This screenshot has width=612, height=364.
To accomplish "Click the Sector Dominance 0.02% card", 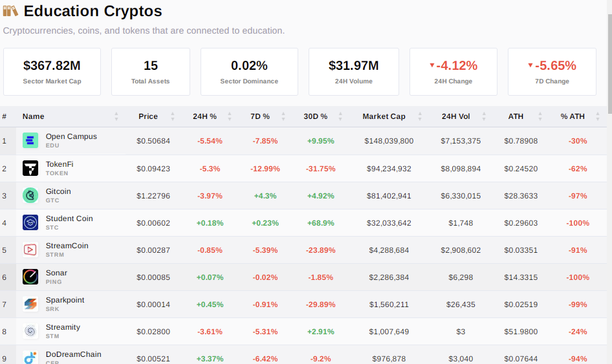I will [250, 72].
